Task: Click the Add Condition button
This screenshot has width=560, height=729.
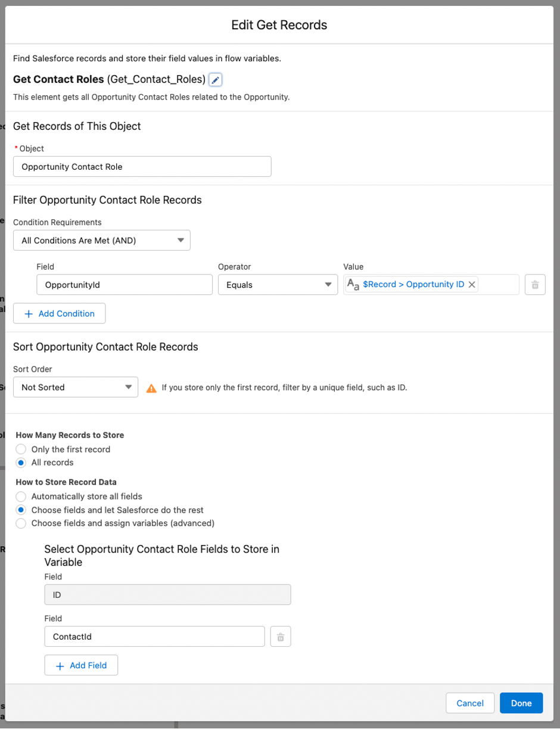Action: click(x=59, y=313)
